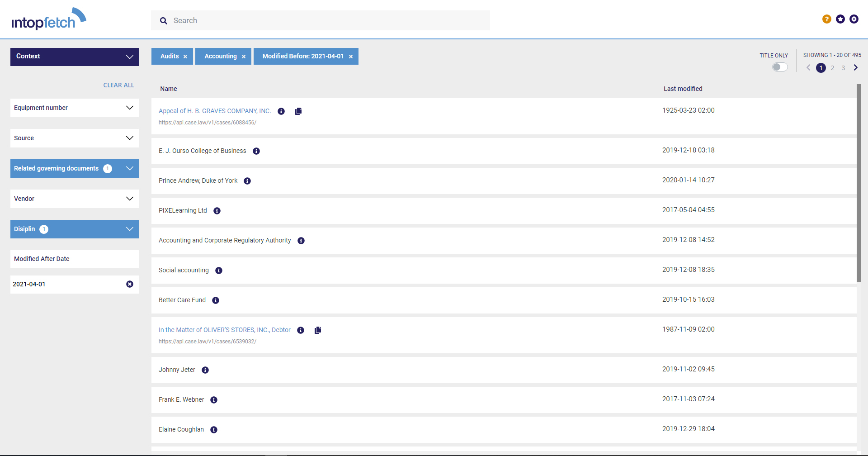Click the results list vertical scrollbar
This screenshot has width=868, height=456.
859,183
